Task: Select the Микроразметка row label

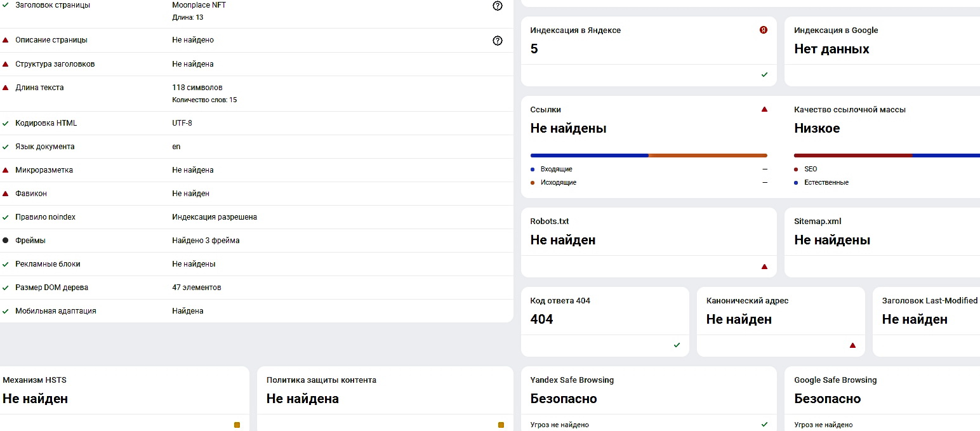Action: 44,170
